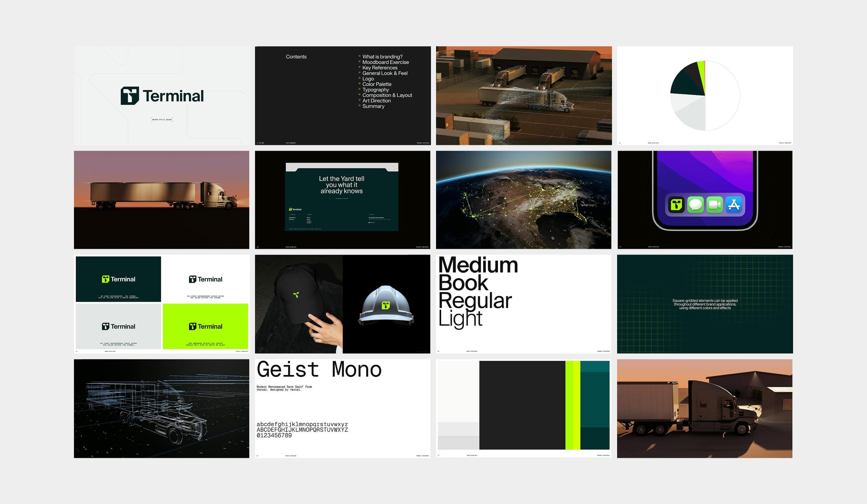Viewport: 867px width, 504px height.
Task: Click the App Store icon in dock
Action: point(734,205)
